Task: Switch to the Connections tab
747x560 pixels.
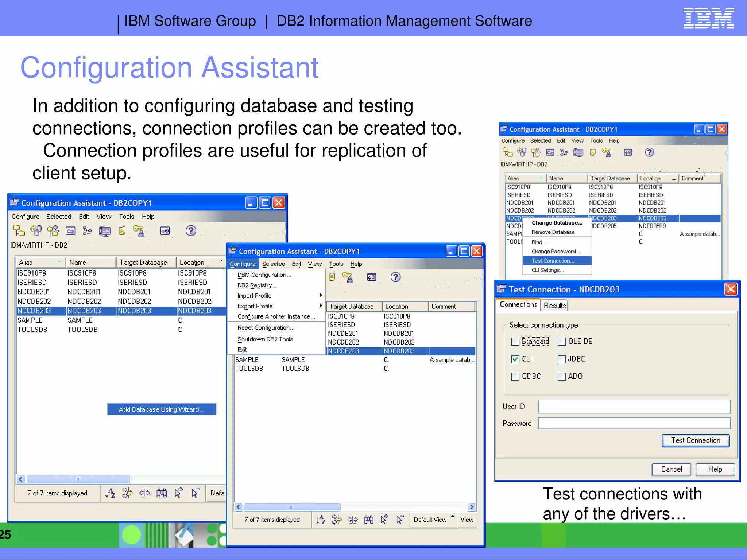Action: (518, 305)
